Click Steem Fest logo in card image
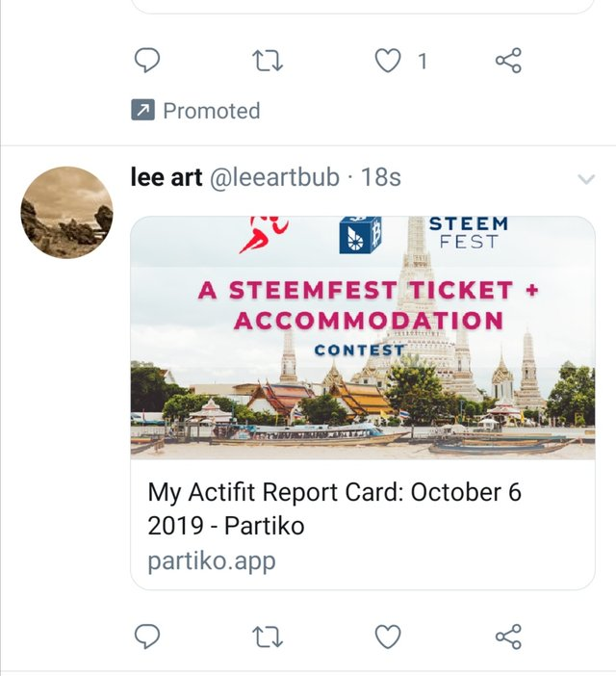The height and width of the screenshot is (676, 616). [x=468, y=232]
